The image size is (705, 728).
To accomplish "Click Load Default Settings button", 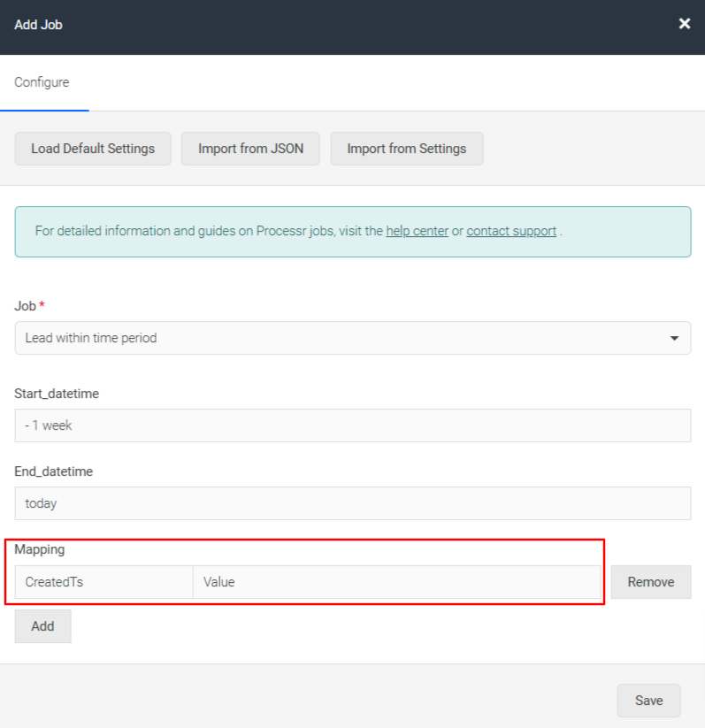I will coord(93,149).
